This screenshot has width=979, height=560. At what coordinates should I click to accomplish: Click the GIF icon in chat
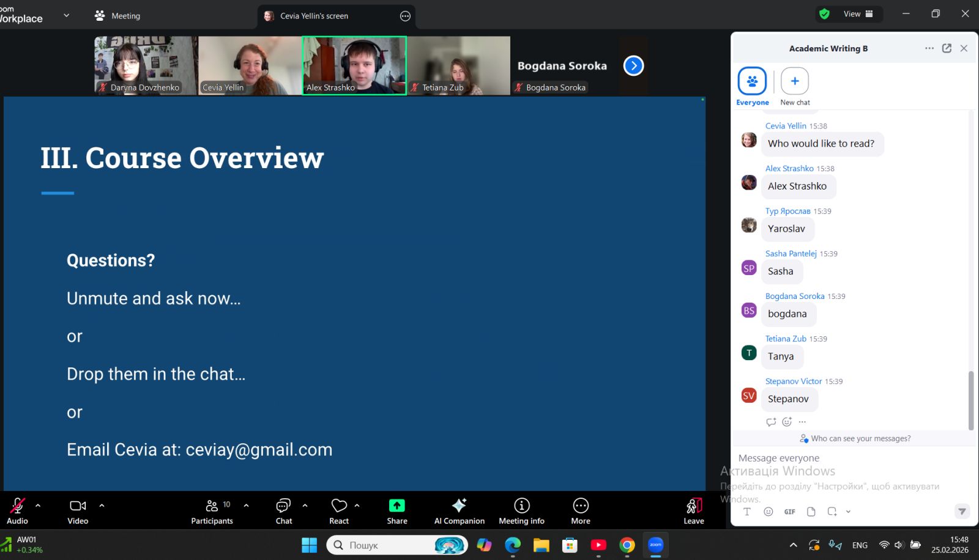point(790,512)
